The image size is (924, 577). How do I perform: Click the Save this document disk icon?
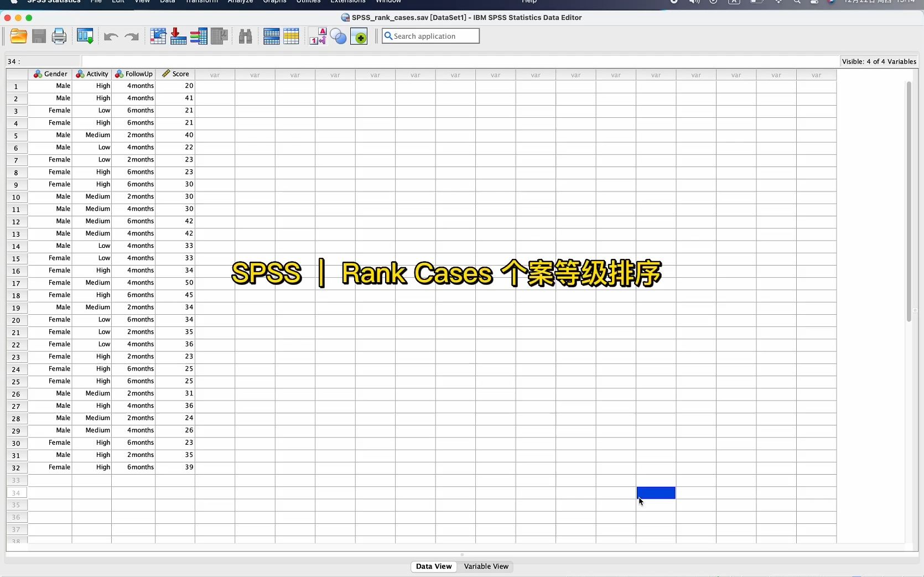39,37
